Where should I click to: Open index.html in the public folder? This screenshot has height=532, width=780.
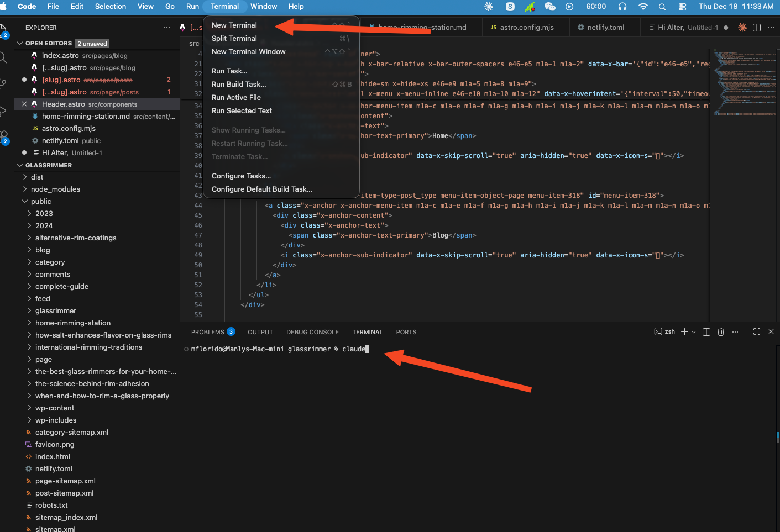click(97, 456)
